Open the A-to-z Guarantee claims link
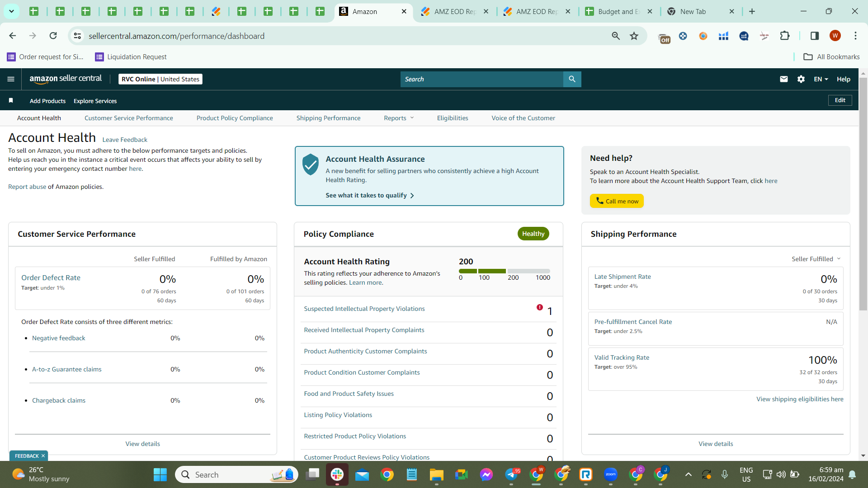 (x=67, y=369)
